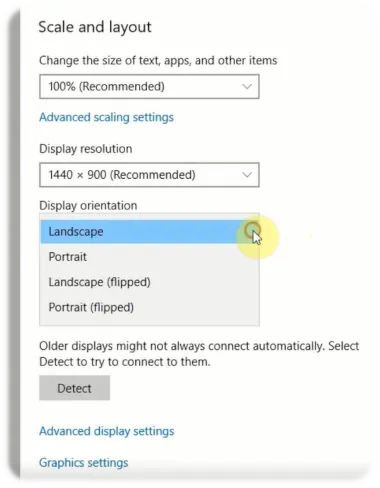Open the Graphics settings link

click(84, 463)
